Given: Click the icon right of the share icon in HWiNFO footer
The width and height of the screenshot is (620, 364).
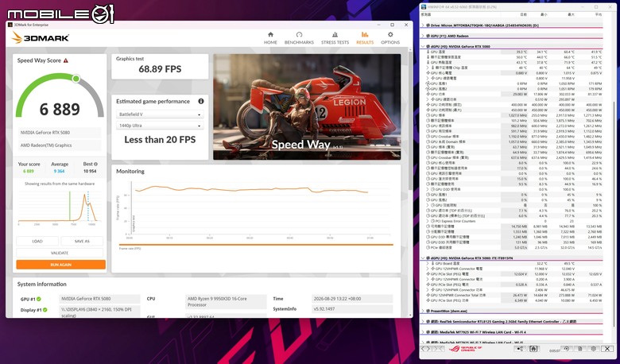Looking at the screenshot, I should click(x=533, y=349).
